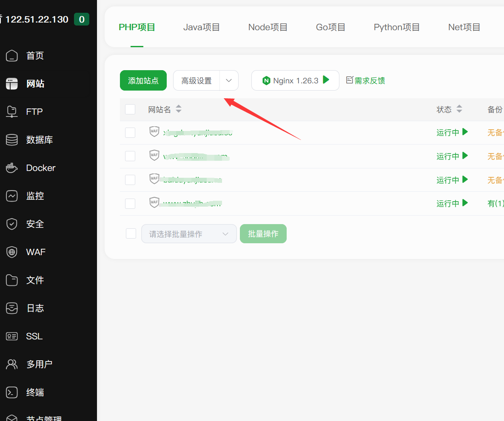Click the 高级设置 button
The width and height of the screenshot is (504, 421).
[196, 80]
